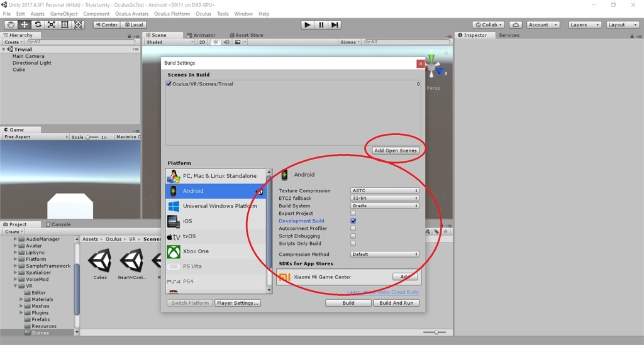Collapse the VR folder
644x345 pixels.
coord(16,286)
